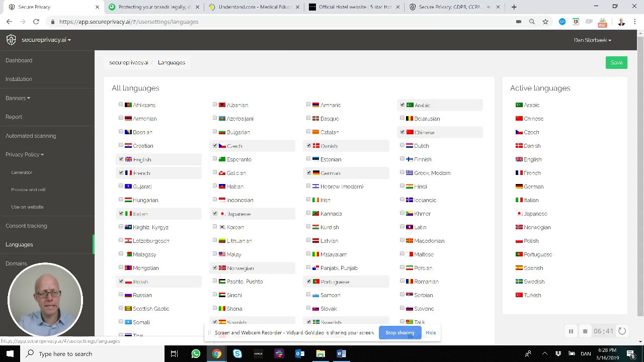The width and height of the screenshot is (644, 362).
Task: Uncheck the Japanese language checkbox
Action: pyautogui.click(x=215, y=213)
